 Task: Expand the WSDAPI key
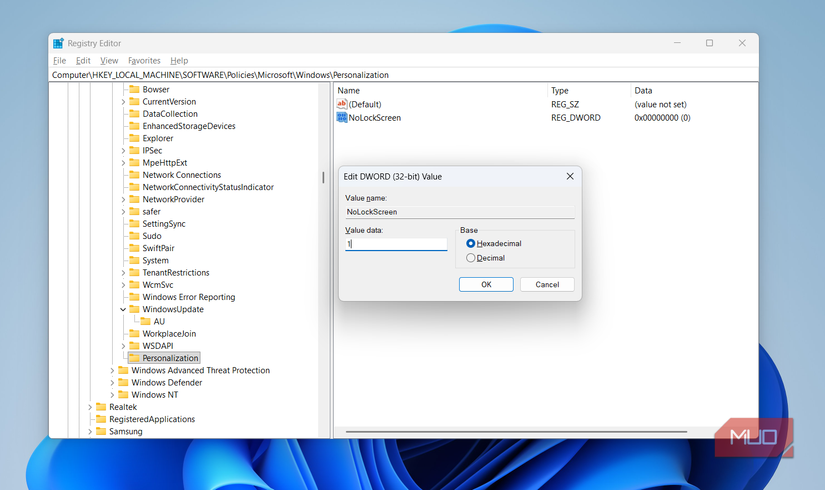(123, 346)
